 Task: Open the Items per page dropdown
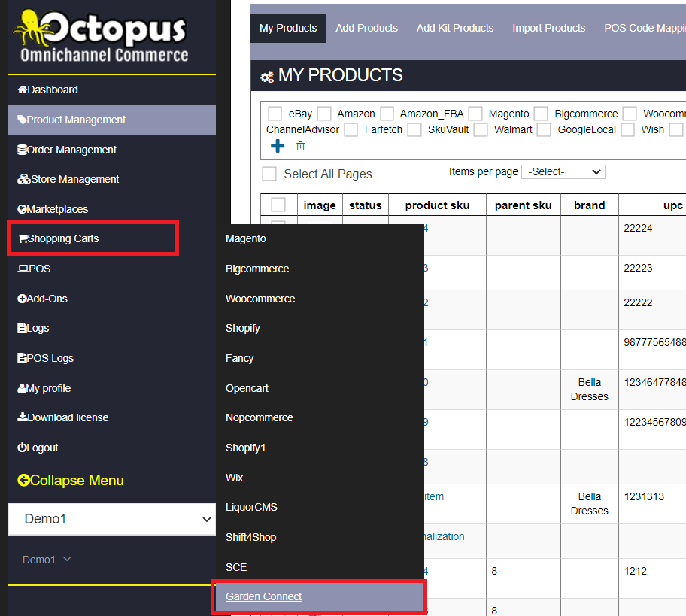pyautogui.click(x=563, y=172)
